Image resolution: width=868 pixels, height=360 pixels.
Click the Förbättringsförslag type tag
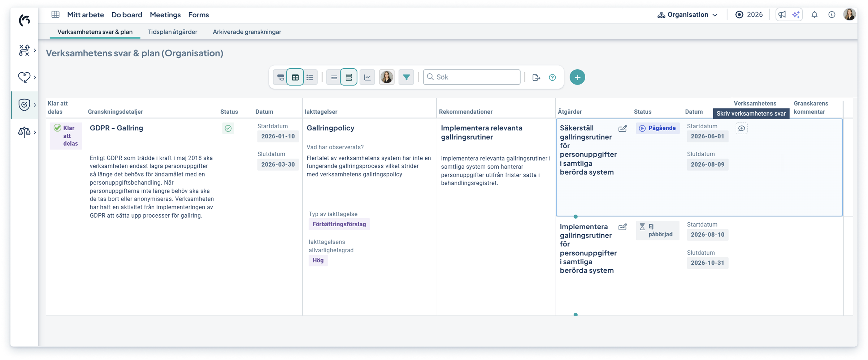339,224
